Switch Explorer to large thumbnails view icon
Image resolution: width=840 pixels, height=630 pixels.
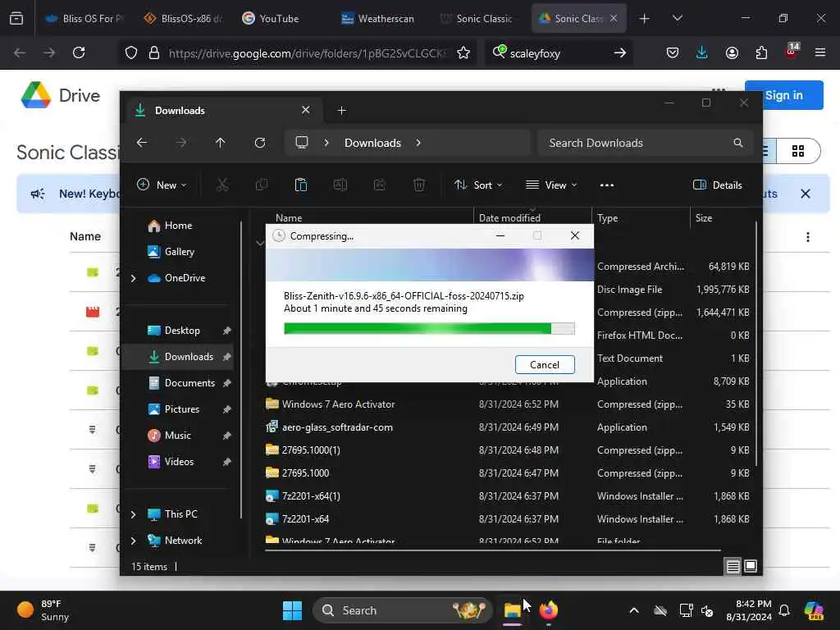pyautogui.click(x=751, y=566)
